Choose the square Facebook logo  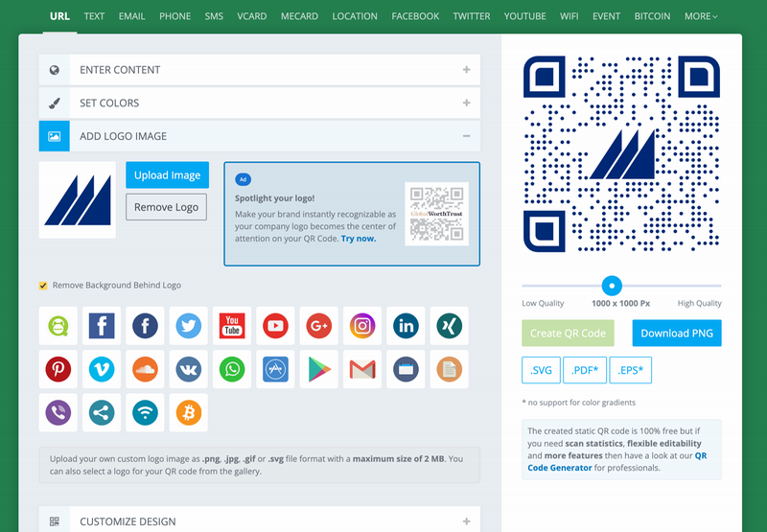(102, 326)
